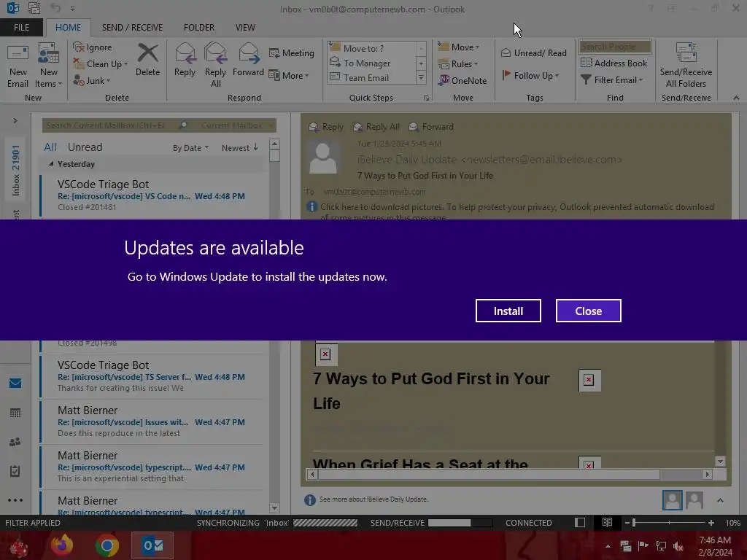Switch to Reading view in the status bar

pos(607,522)
